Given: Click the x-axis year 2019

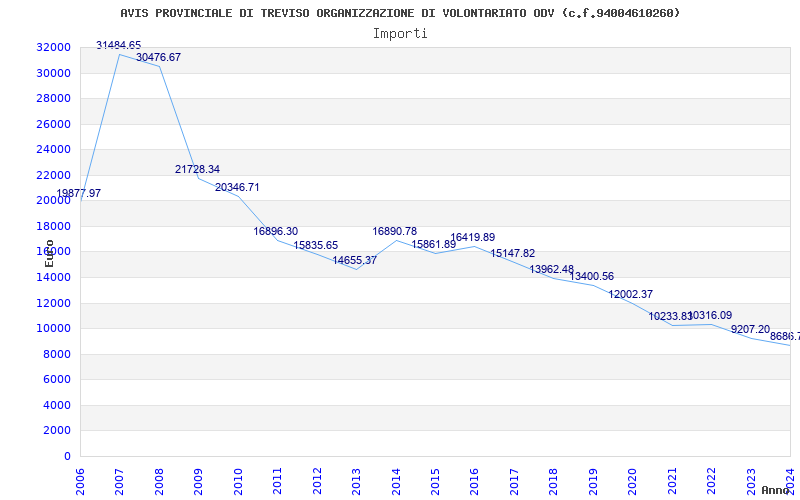Looking at the screenshot, I should coord(593,481).
